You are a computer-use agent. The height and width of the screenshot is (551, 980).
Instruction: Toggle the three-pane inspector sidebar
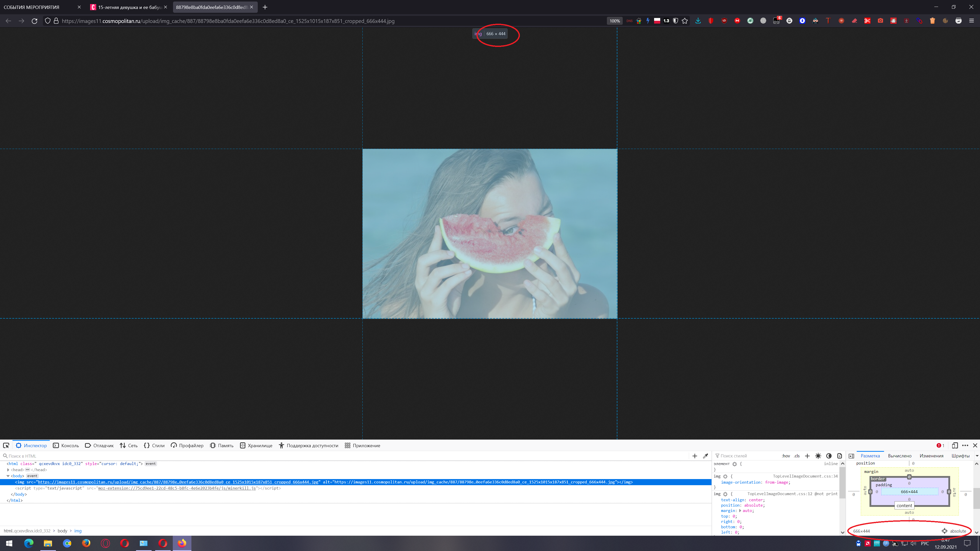[x=851, y=456]
